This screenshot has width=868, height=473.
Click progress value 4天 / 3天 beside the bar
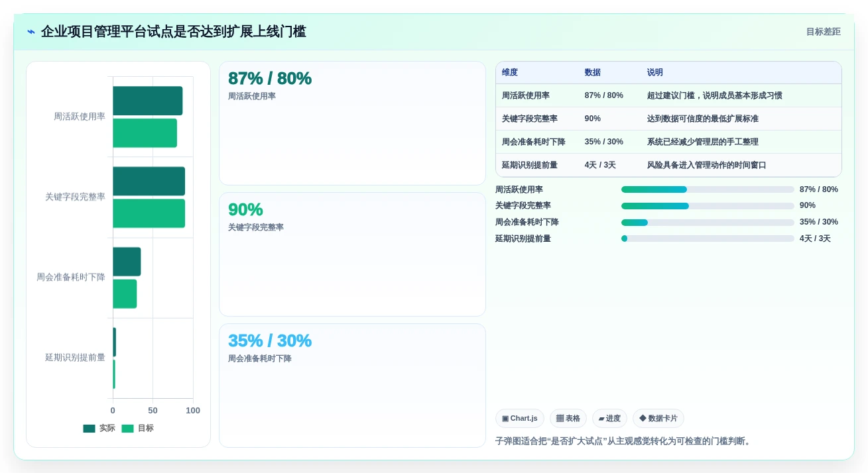point(815,238)
